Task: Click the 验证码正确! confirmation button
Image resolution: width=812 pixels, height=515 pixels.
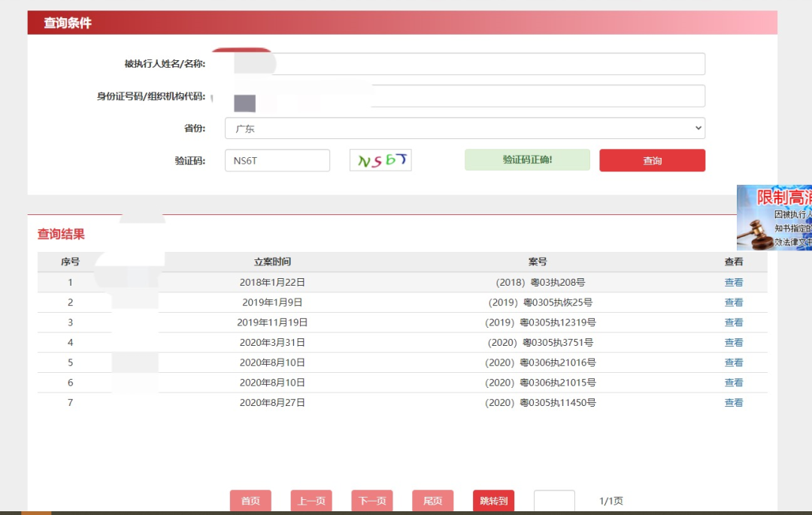Action: click(526, 159)
